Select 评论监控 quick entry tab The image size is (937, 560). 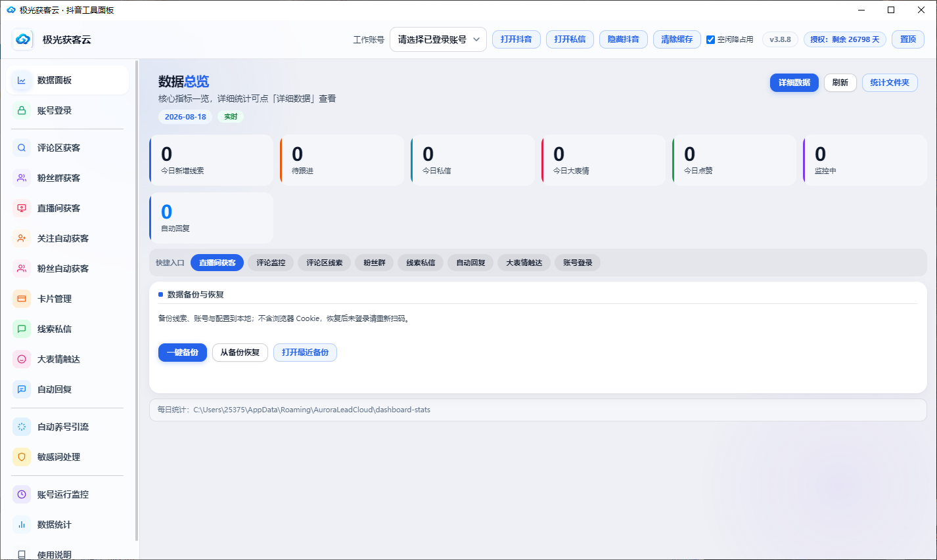coord(271,263)
